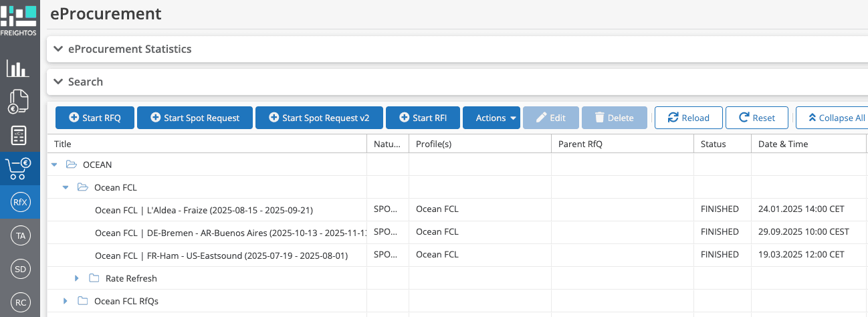The width and height of the screenshot is (868, 317).
Task: Sort by the Title column header
Action: pos(207,144)
